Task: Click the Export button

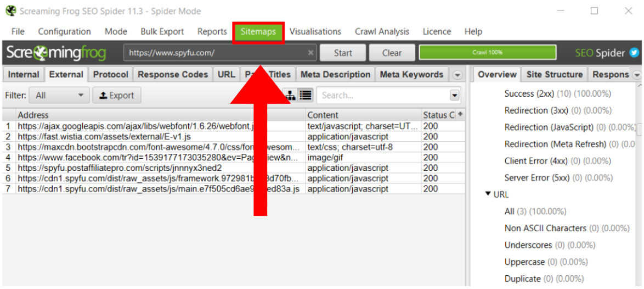Action: tap(117, 96)
